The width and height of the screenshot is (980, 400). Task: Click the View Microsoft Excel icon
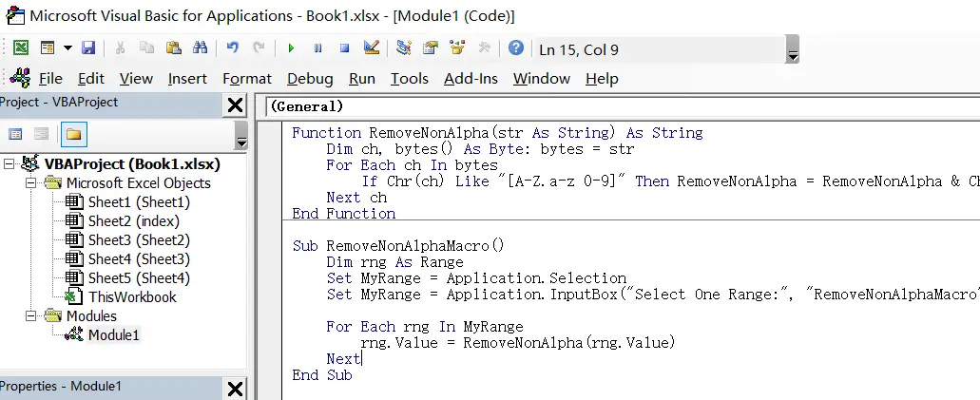tap(21, 48)
